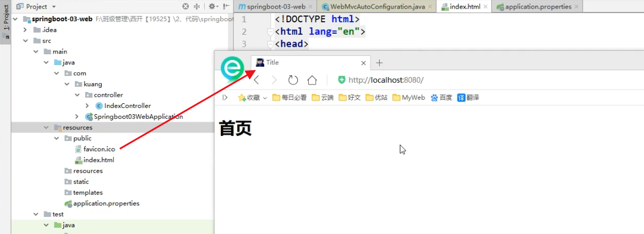The width and height of the screenshot is (644, 234).
Task: Collapse the kuang package chevron
Action: tap(66, 84)
